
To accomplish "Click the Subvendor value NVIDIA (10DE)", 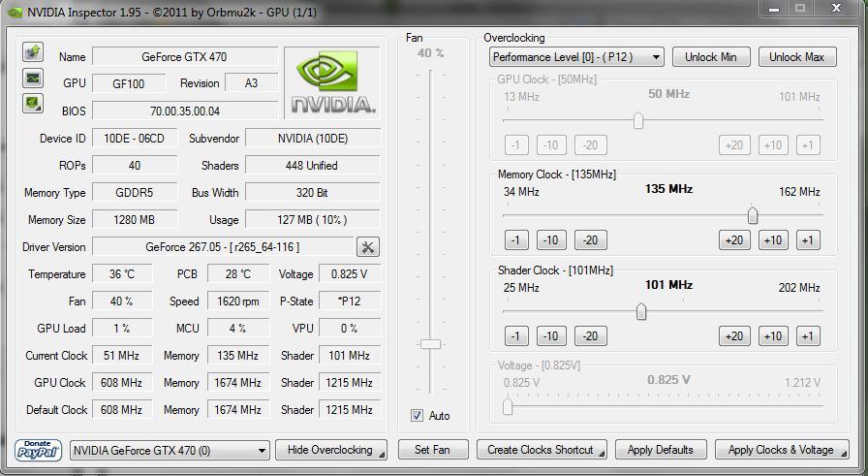I will click(x=312, y=139).
